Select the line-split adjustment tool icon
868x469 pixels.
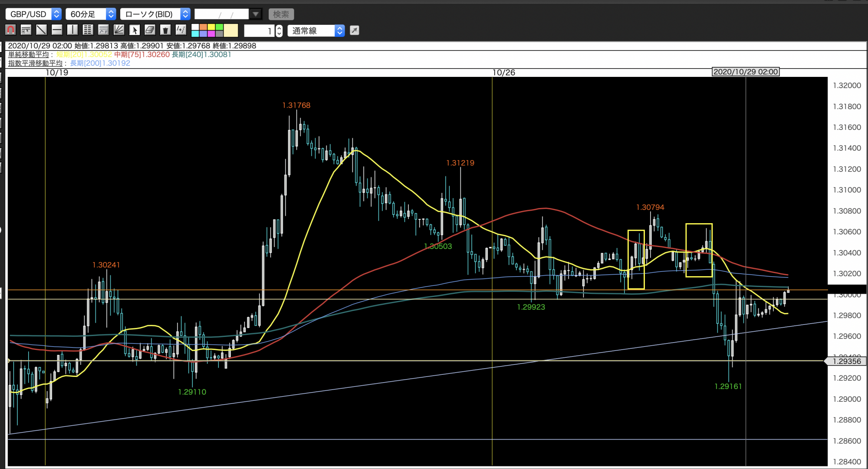(x=181, y=30)
